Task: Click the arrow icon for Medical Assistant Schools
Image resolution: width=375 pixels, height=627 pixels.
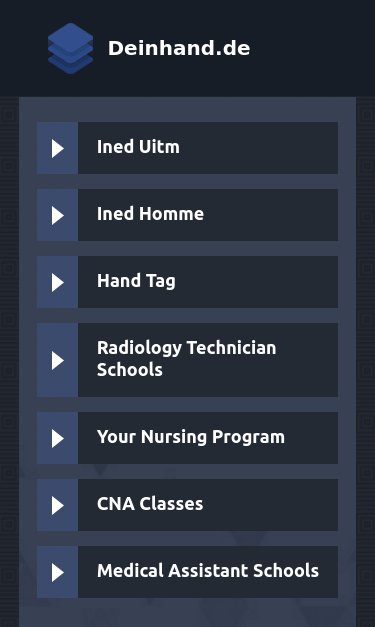Action: tap(58, 572)
